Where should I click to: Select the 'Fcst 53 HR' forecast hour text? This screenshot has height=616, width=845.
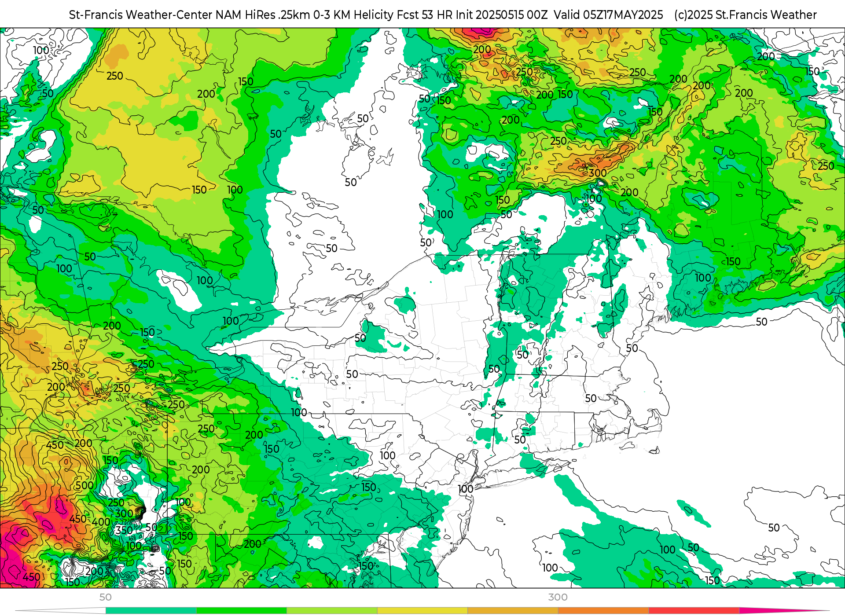coord(424,15)
